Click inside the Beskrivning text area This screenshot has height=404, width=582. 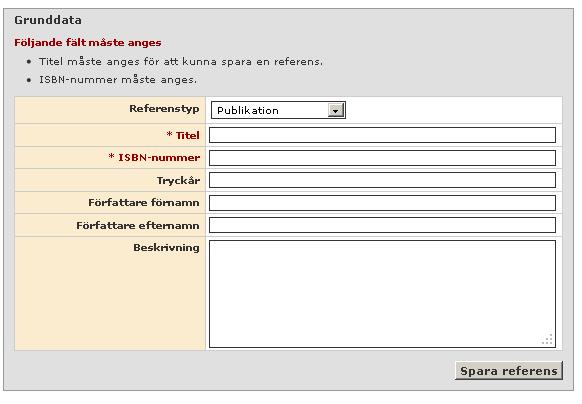(382, 294)
